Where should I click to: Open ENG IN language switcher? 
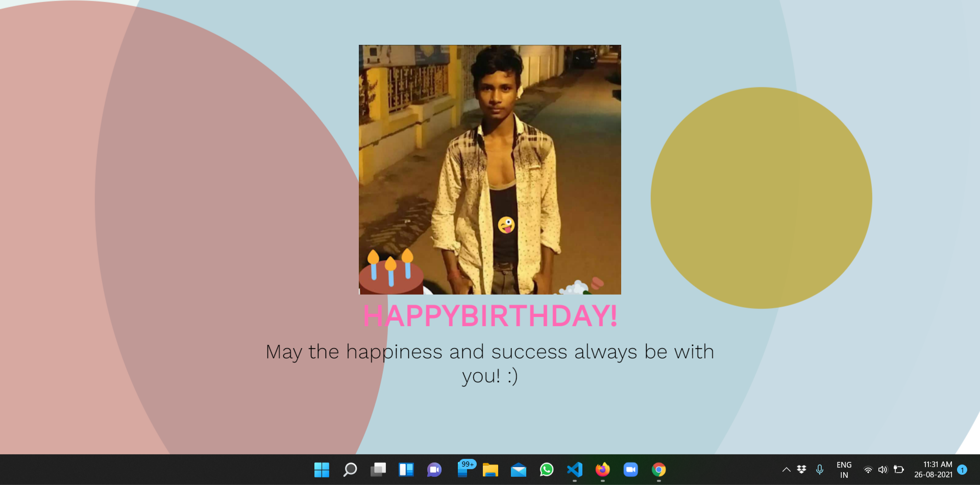point(844,470)
